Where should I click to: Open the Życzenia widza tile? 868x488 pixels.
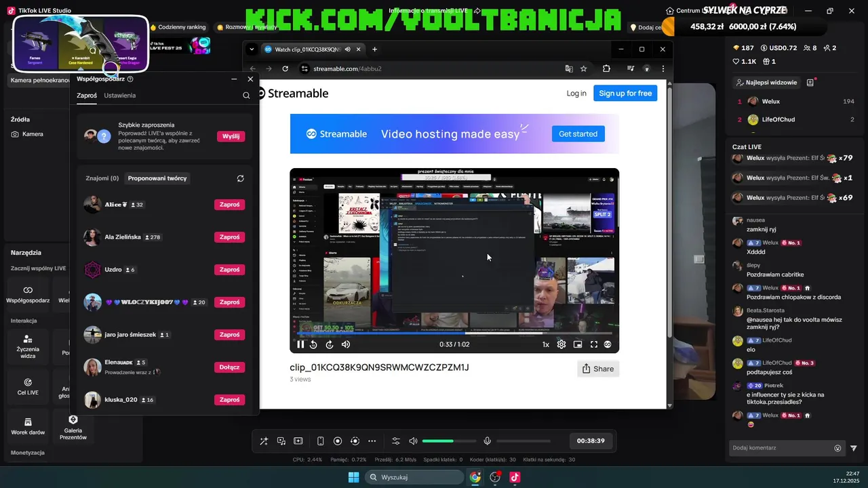coord(28,347)
